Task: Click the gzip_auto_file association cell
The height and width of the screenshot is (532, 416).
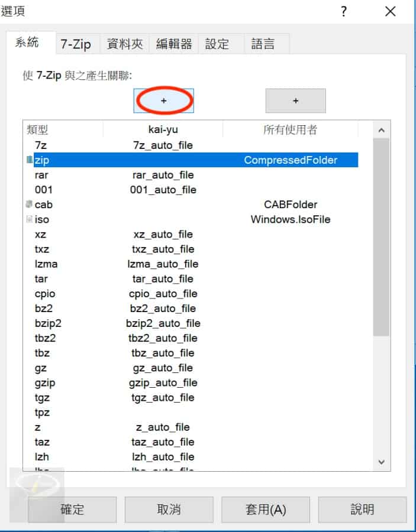Action: click(x=163, y=382)
